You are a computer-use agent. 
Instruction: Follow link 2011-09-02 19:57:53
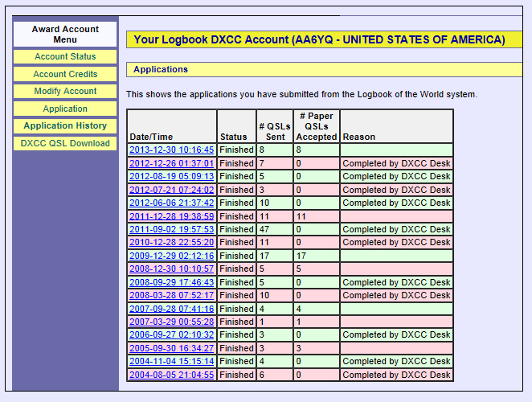[172, 229]
